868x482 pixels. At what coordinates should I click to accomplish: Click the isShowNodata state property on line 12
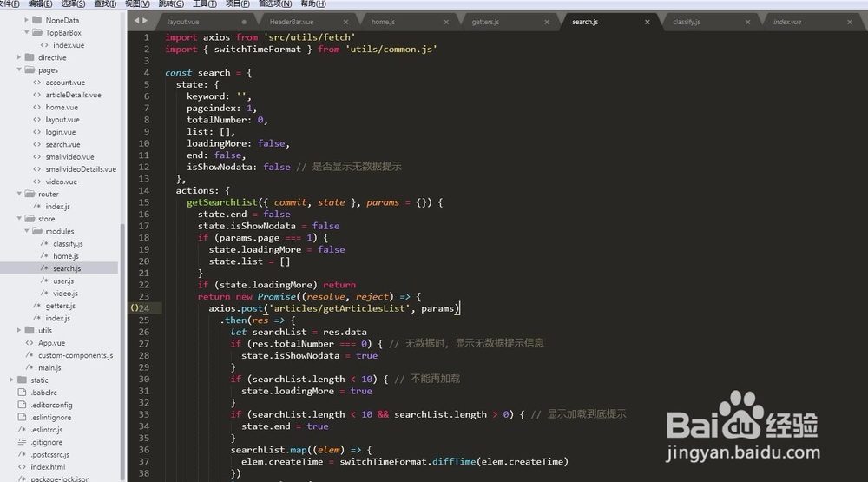(x=220, y=167)
